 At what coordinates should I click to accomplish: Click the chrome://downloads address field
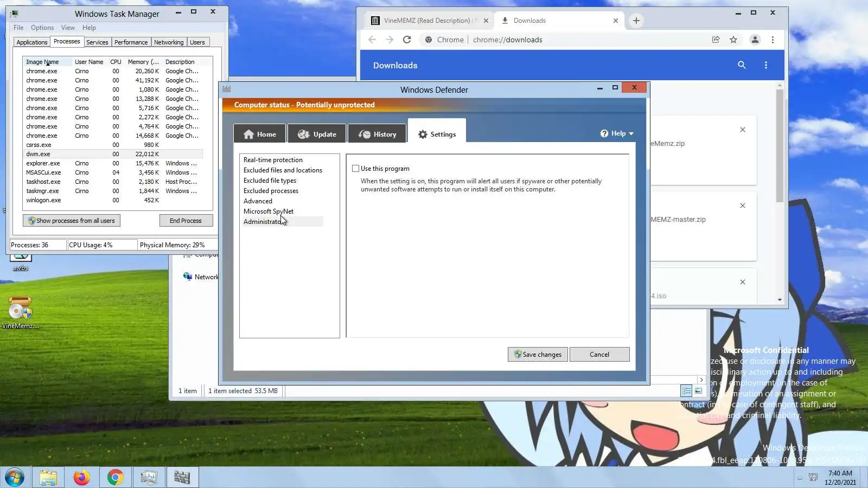[x=563, y=40]
